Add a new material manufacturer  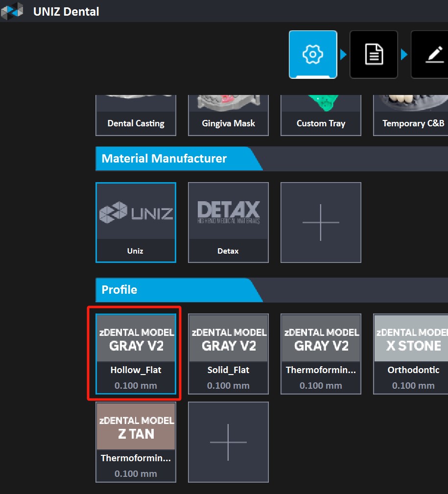pyautogui.click(x=321, y=222)
